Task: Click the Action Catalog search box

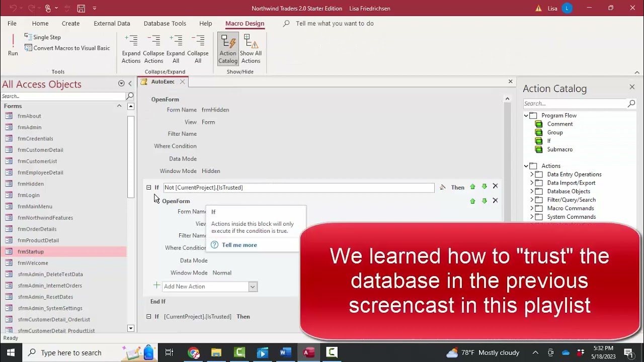Action: point(575,104)
